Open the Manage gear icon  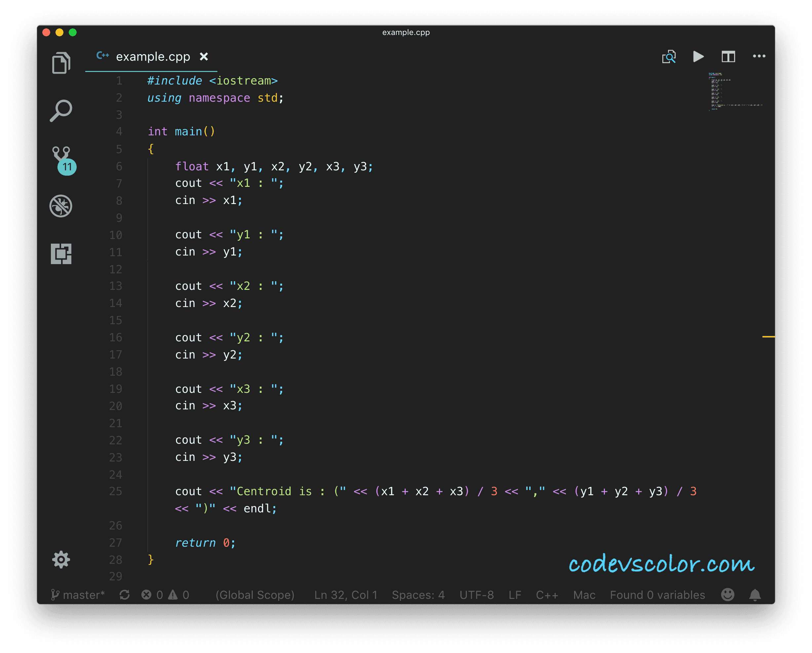click(61, 559)
